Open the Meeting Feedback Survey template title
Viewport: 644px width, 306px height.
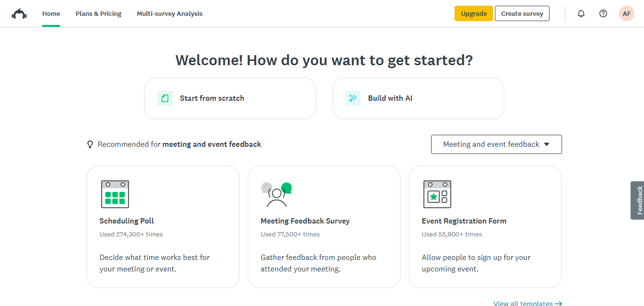coord(305,221)
